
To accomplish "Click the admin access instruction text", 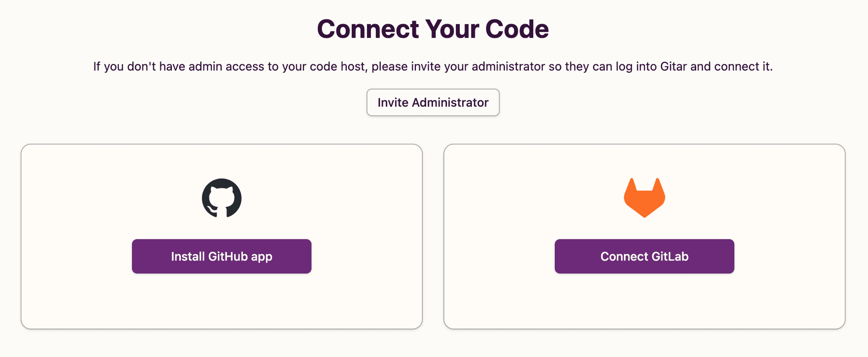I will coord(433,66).
